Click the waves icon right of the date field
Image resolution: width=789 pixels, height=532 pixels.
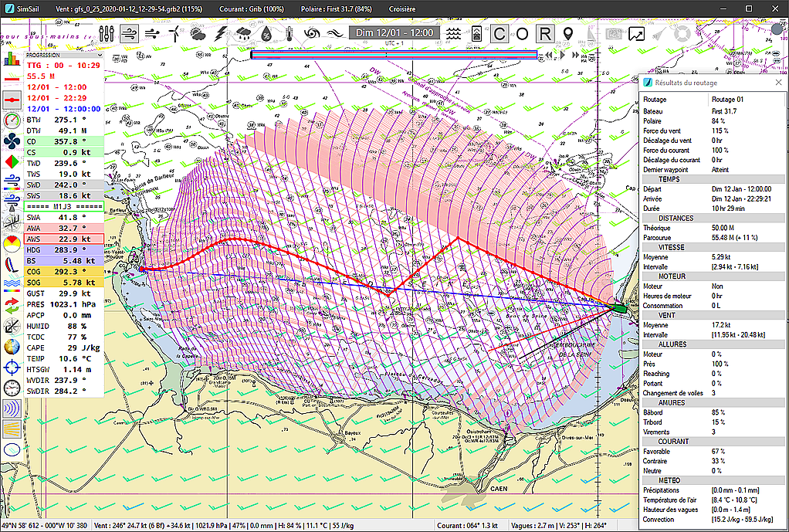click(x=454, y=34)
